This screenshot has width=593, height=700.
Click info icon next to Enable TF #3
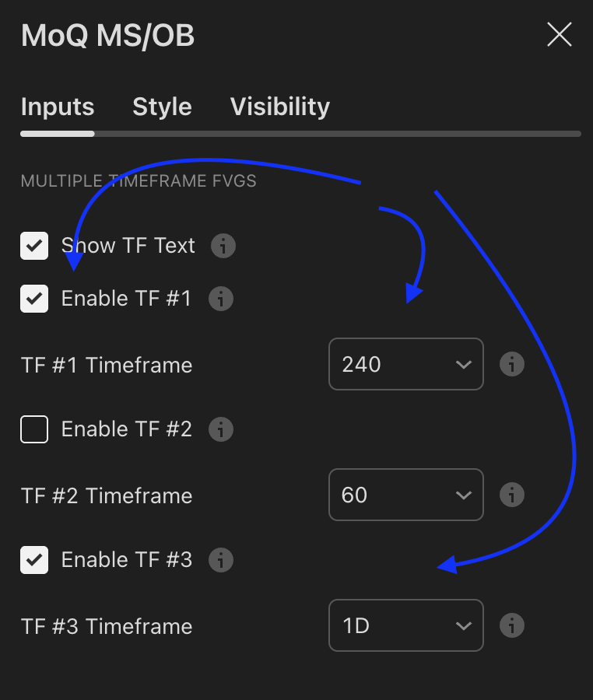click(221, 560)
